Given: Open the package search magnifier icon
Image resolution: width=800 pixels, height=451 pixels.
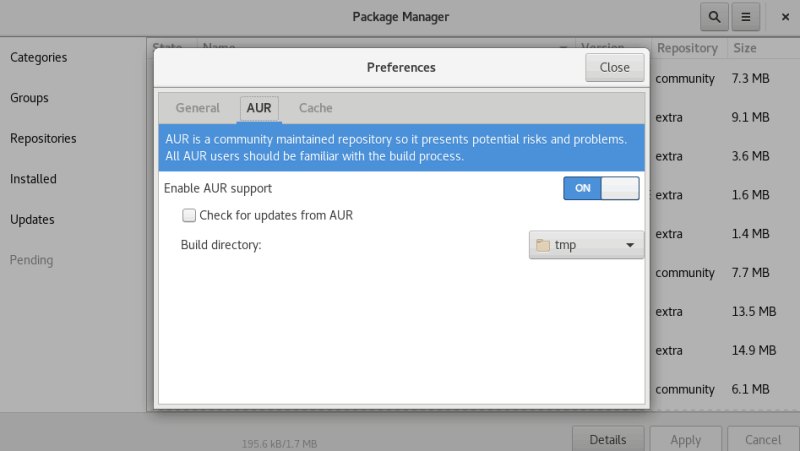Looking at the screenshot, I should point(714,17).
